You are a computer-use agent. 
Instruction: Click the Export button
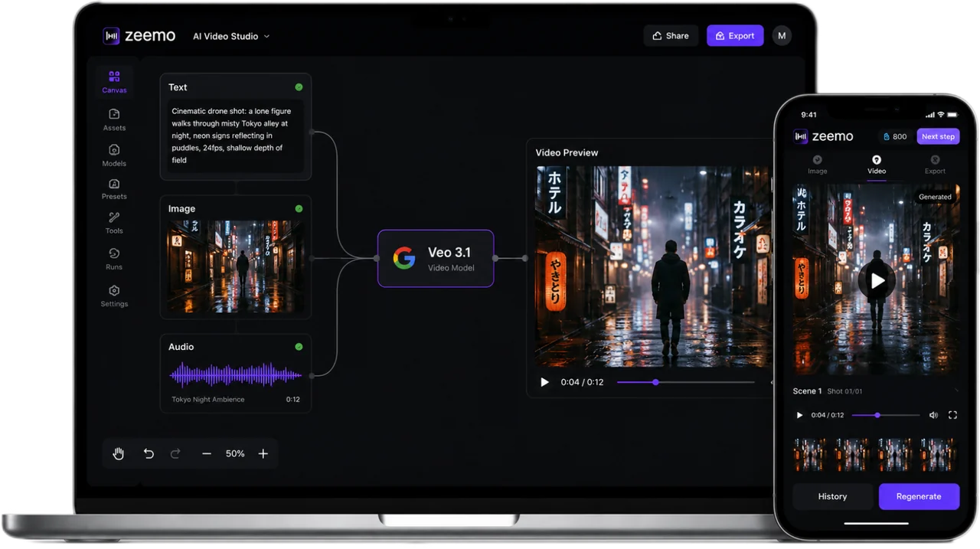point(735,36)
